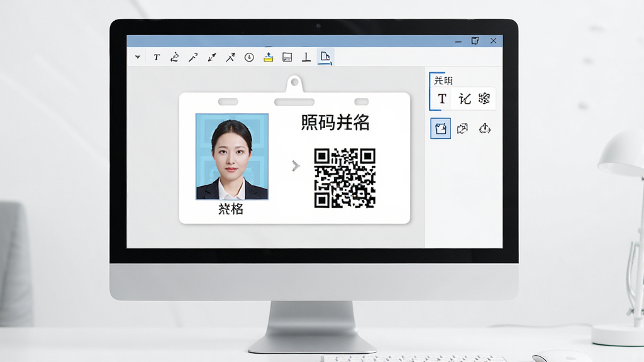Click the clock icon in toolbar
644x362 pixels.
249,57
